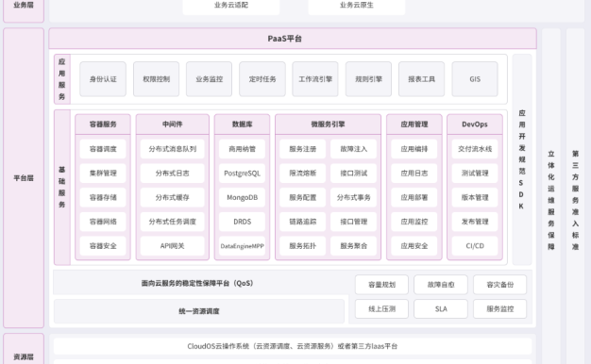The width and height of the screenshot is (591, 364).
Task: Select the 分布式缓存 item
Action: coord(172,197)
